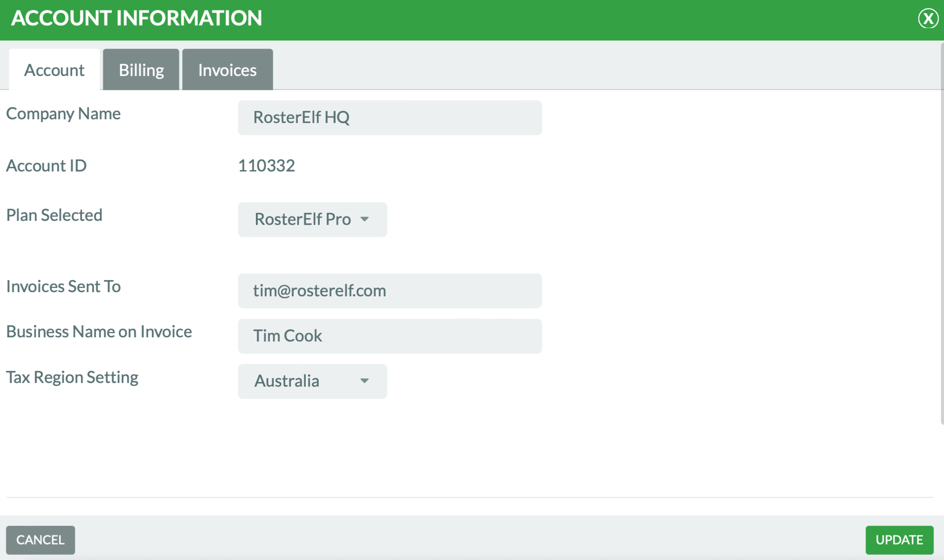Select the Account tab

(54, 69)
